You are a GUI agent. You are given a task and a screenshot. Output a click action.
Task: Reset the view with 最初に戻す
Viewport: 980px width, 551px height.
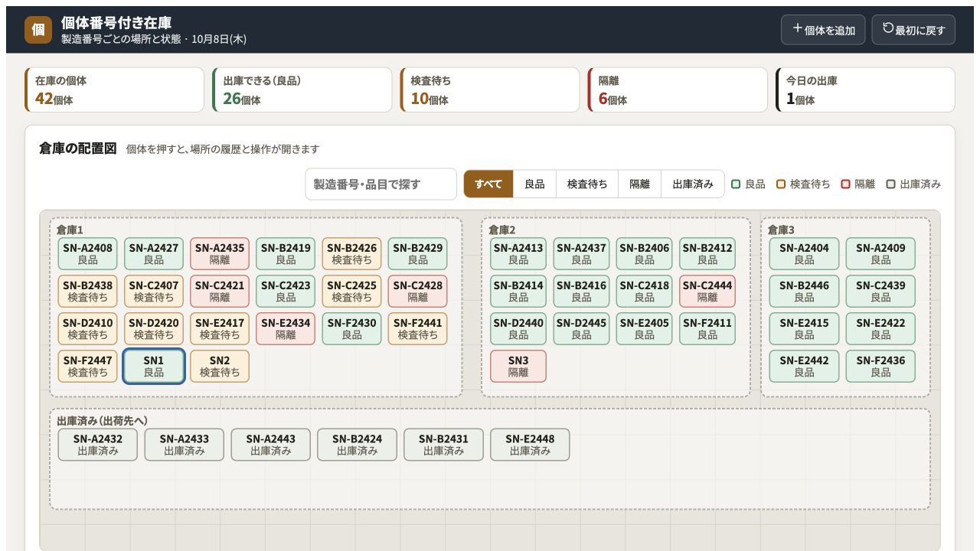click(x=913, y=30)
